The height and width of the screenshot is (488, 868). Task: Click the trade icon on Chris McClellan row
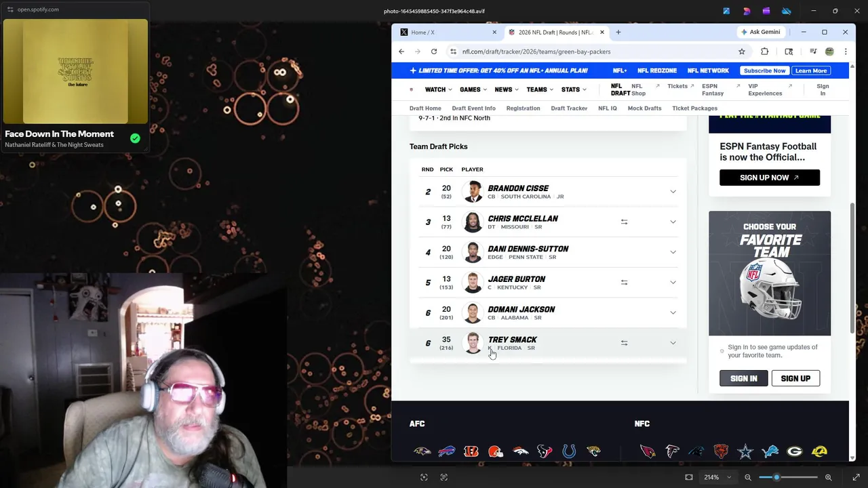(x=624, y=222)
